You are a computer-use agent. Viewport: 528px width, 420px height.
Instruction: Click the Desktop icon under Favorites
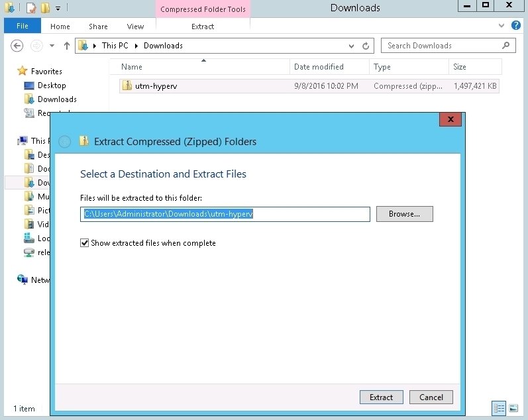pyautogui.click(x=29, y=85)
